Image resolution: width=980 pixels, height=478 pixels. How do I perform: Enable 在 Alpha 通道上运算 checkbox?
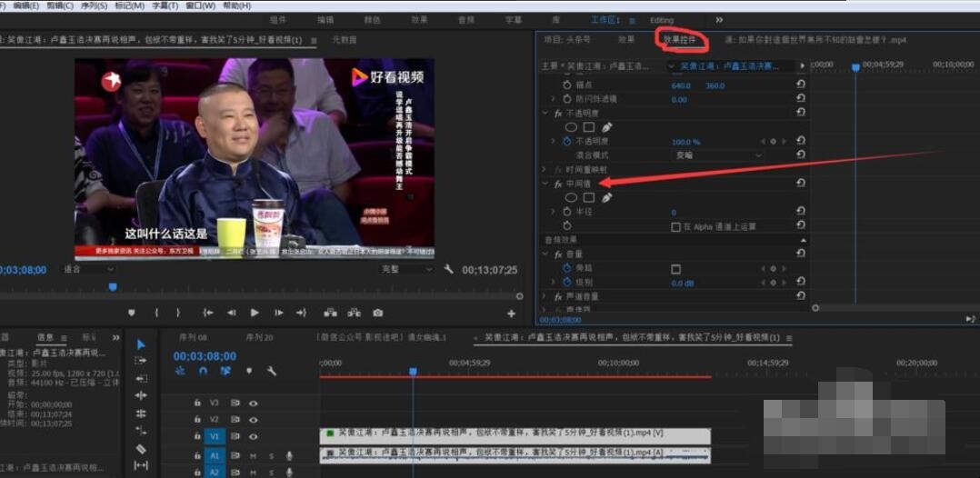pos(675,227)
